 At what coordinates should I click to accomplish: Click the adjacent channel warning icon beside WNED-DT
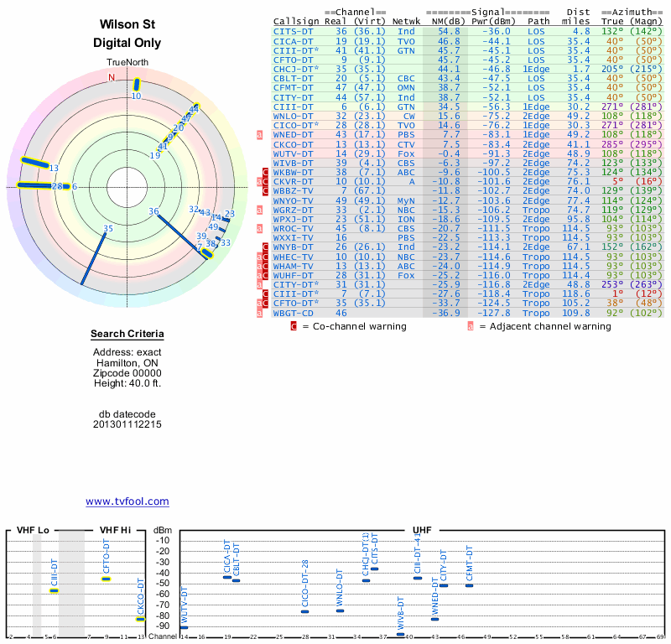260,134
